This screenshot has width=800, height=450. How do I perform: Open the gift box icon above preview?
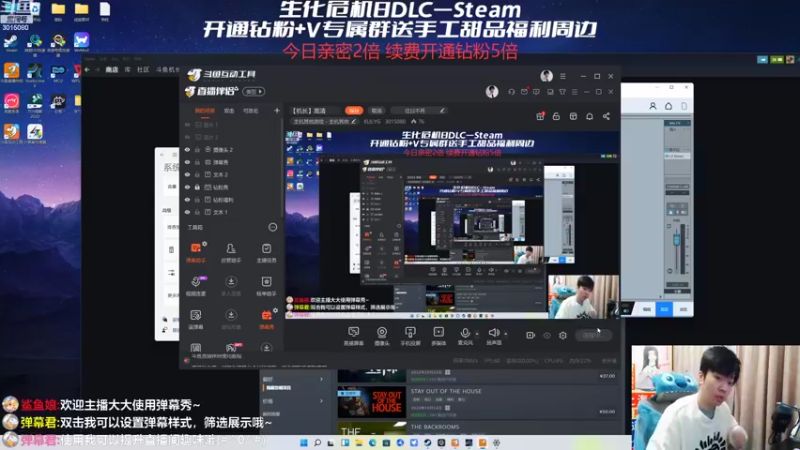(540, 116)
